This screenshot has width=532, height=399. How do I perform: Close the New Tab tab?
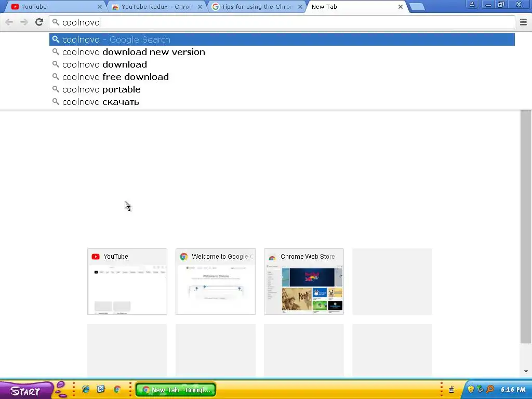[x=401, y=7]
